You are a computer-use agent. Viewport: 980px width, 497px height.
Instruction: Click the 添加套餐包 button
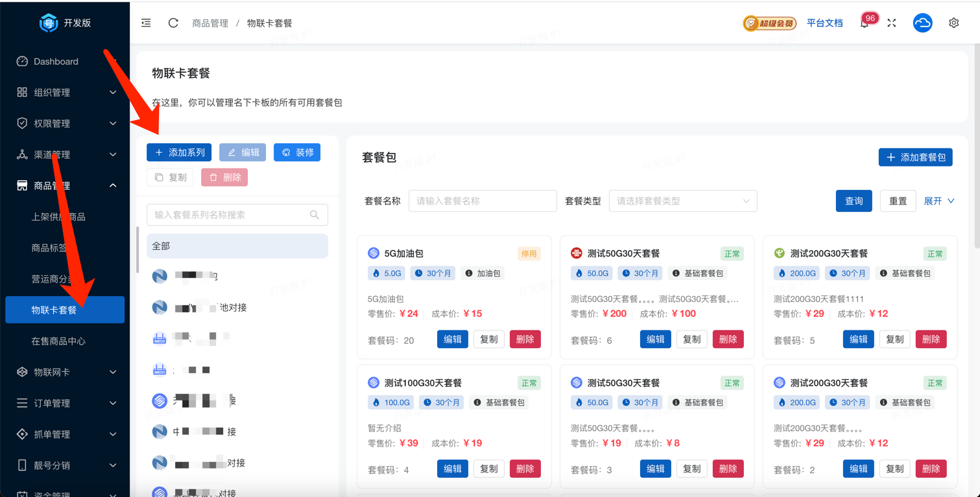[915, 157]
